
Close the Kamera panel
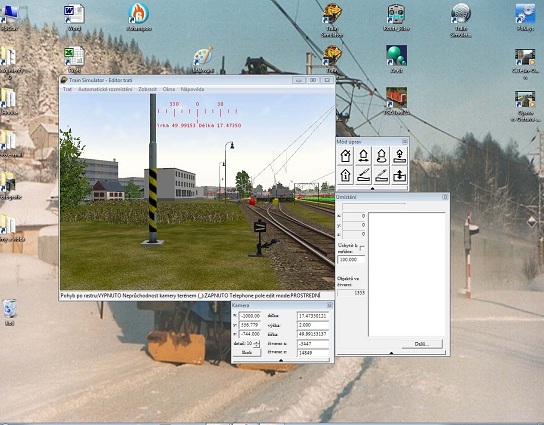(x=330, y=305)
